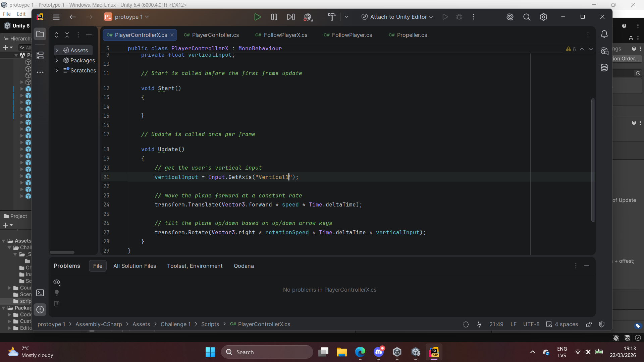The width and height of the screenshot is (644, 362).
Task: Toggle the eye view options in Problems
Action: pyautogui.click(x=57, y=282)
